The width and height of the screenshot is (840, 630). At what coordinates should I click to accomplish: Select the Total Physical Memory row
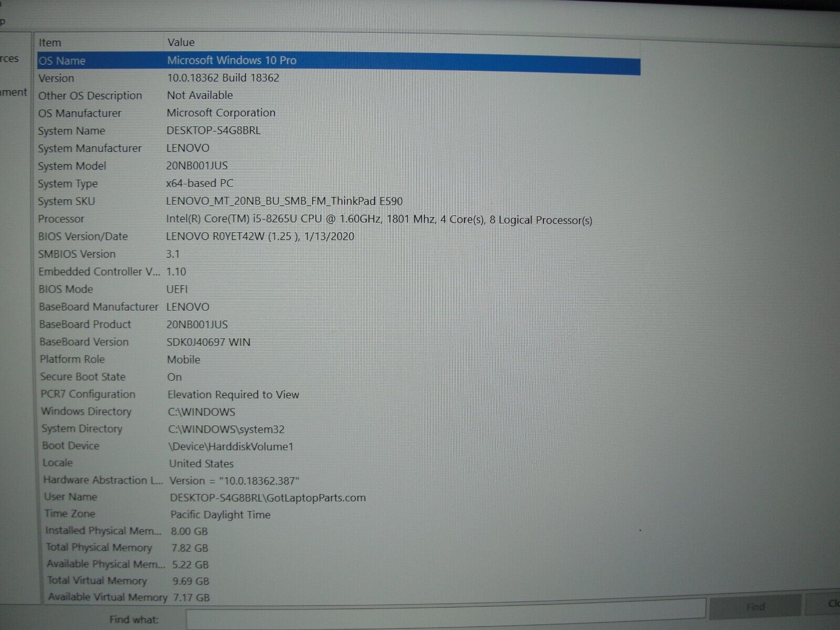(x=339, y=548)
